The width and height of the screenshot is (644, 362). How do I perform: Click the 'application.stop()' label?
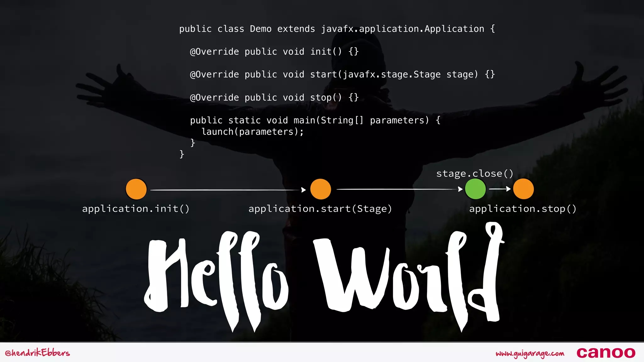pyautogui.click(x=523, y=209)
